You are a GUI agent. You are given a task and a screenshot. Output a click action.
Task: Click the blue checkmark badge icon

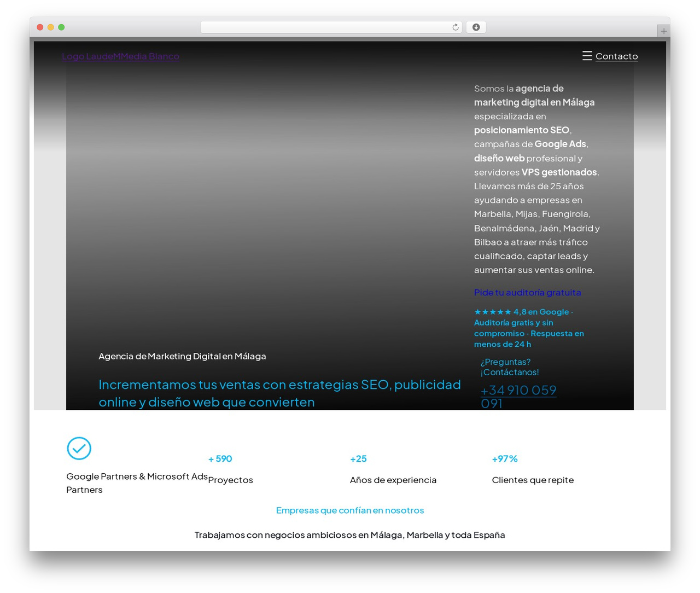[79, 449]
